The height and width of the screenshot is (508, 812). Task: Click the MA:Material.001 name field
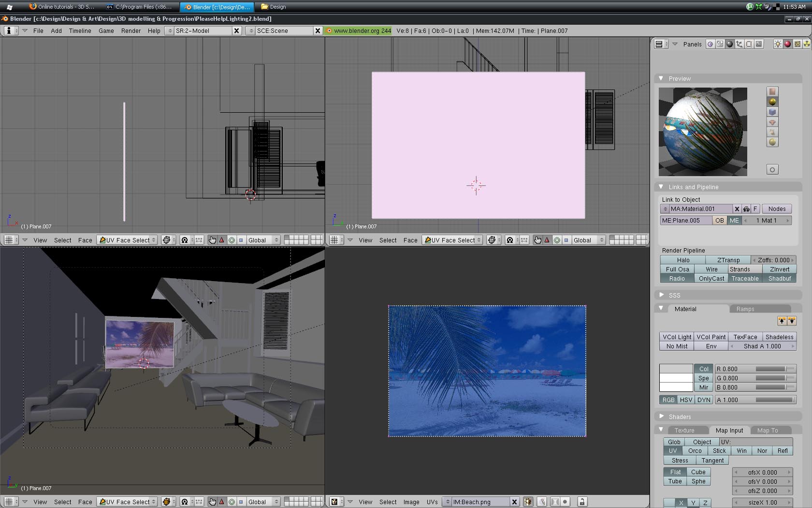[x=700, y=209]
